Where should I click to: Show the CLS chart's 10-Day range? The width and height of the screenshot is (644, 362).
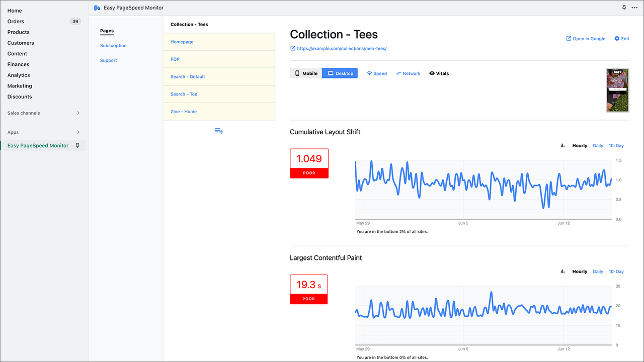pyautogui.click(x=616, y=145)
